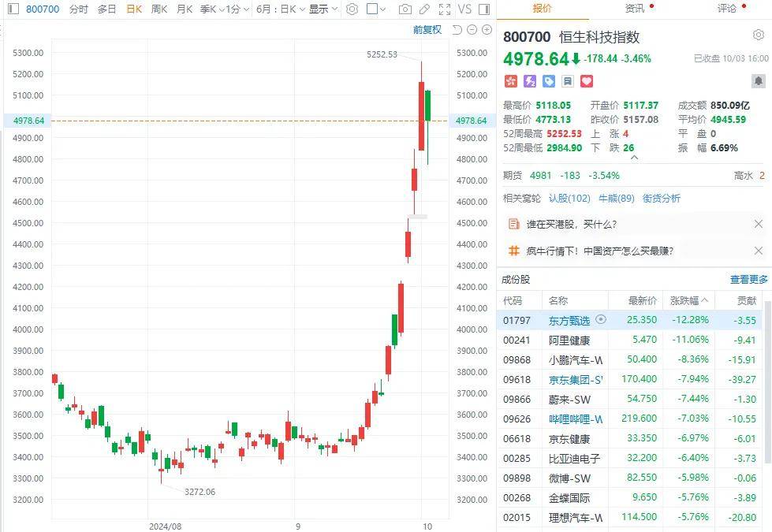
Task: Open 查看更多 constituent stocks link
Action: coord(748,280)
